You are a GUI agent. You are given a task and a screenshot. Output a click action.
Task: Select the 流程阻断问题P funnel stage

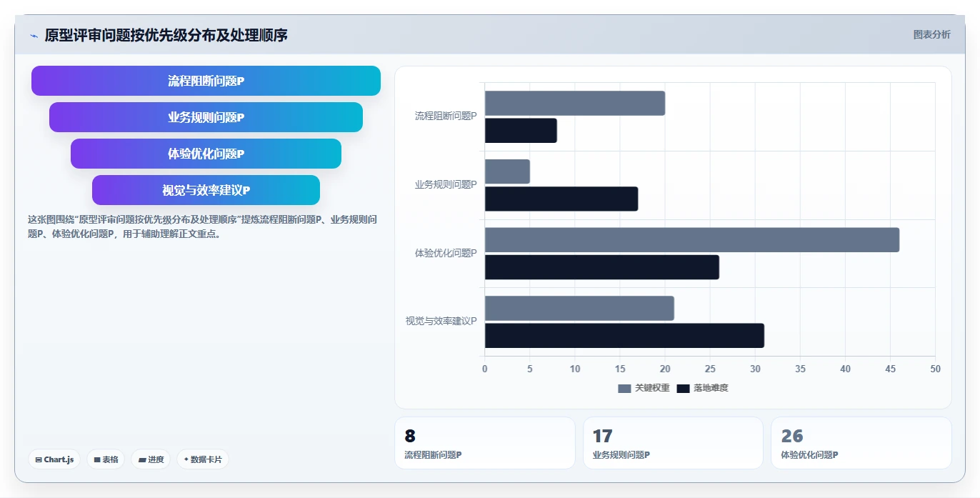[x=206, y=81]
